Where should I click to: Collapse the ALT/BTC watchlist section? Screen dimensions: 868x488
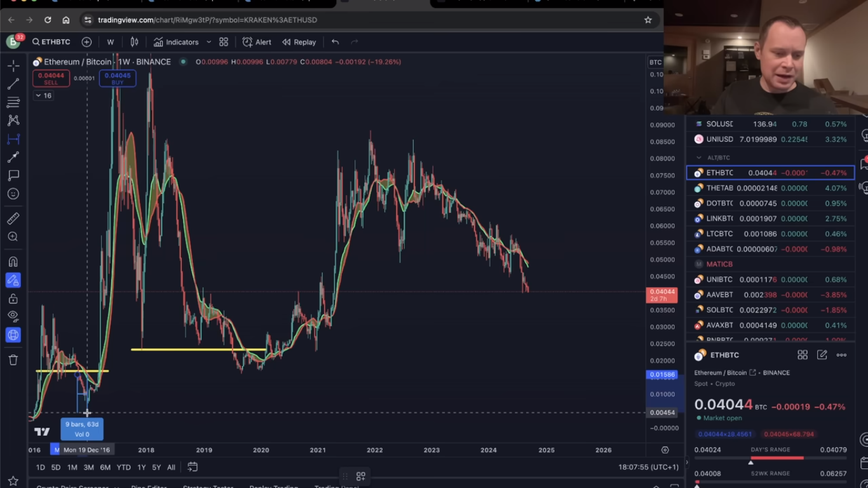699,158
